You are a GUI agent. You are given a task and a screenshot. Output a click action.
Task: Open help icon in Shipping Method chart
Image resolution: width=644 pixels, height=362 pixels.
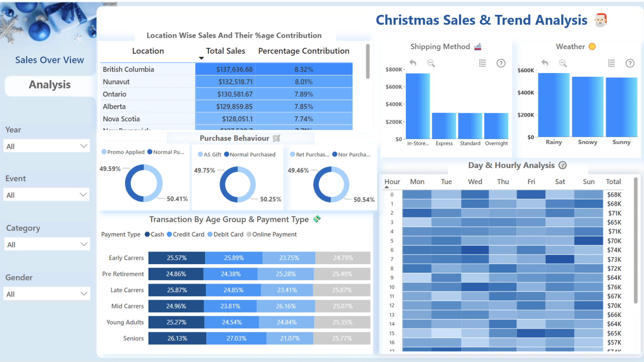pos(501,63)
